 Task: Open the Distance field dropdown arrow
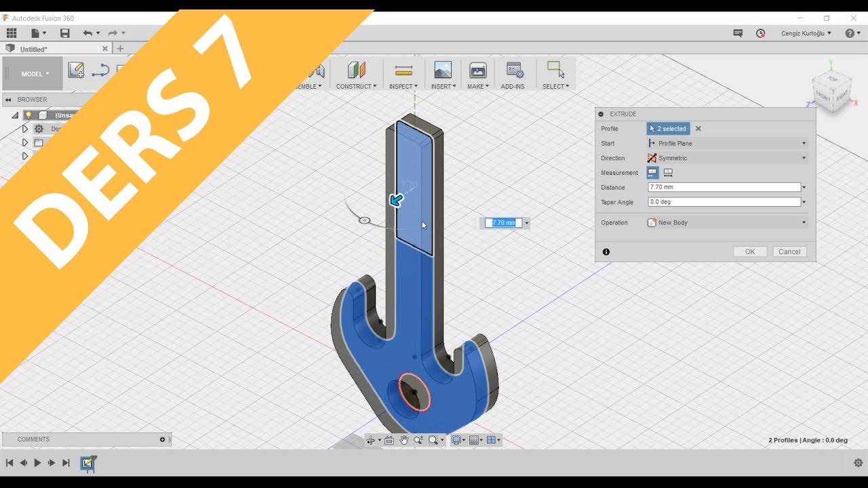point(804,187)
